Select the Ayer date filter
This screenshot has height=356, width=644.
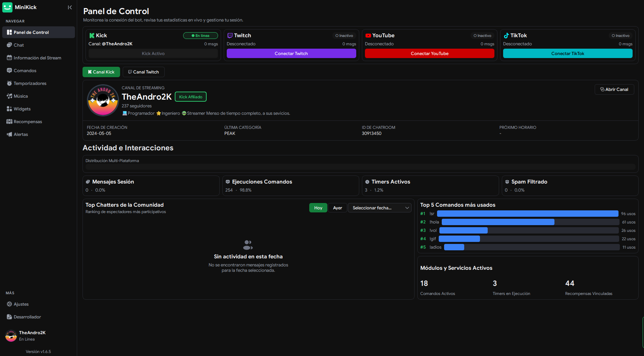pos(337,208)
